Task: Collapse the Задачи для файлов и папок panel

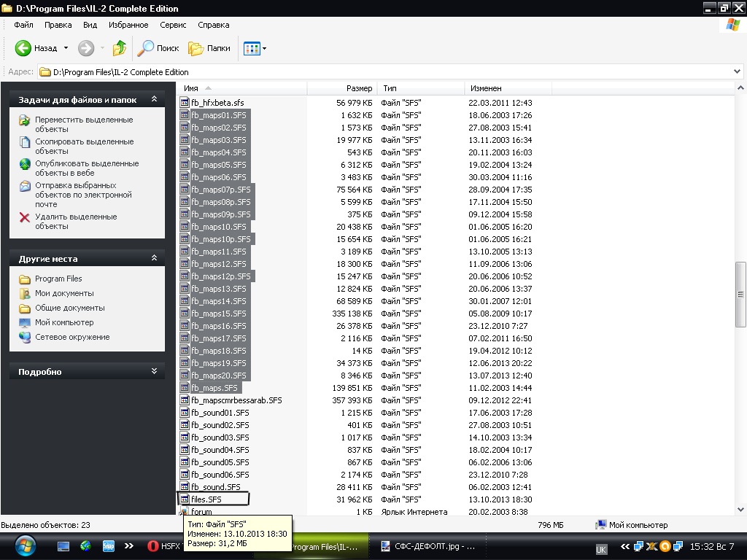Action: [154, 99]
